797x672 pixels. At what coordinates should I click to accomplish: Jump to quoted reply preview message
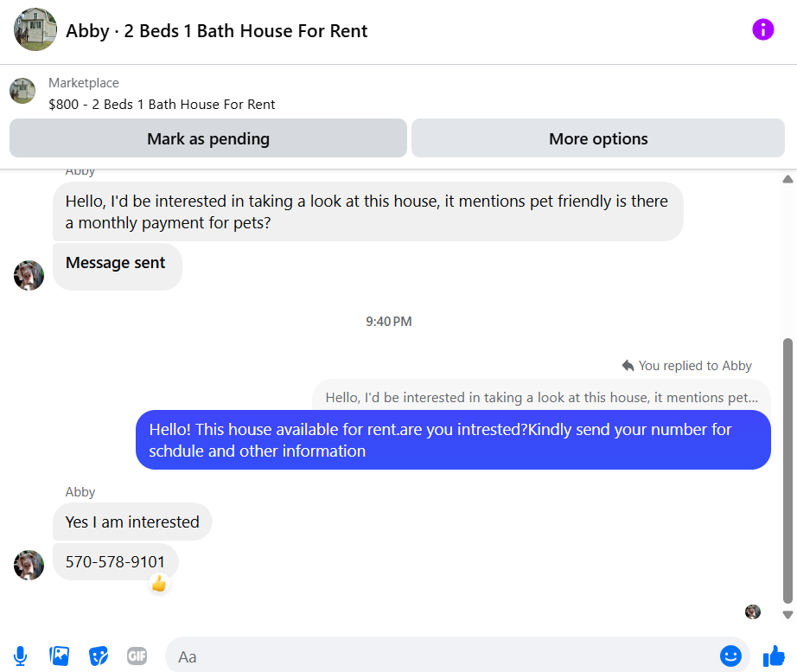[541, 398]
